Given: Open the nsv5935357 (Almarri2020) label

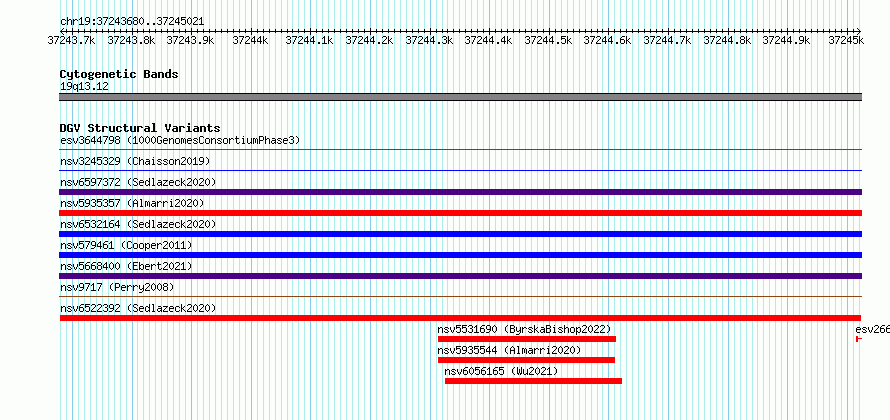Looking at the screenshot, I should coord(132,203).
